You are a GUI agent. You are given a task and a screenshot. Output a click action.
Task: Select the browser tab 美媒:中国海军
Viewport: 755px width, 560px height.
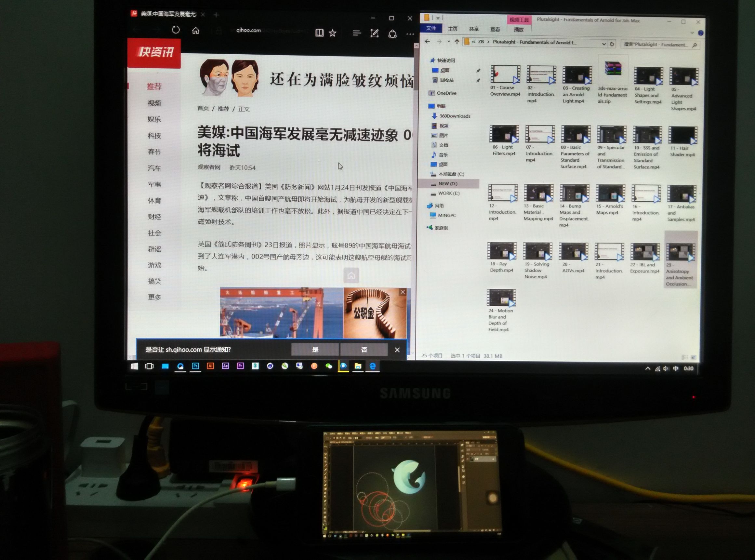coord(168,14)
